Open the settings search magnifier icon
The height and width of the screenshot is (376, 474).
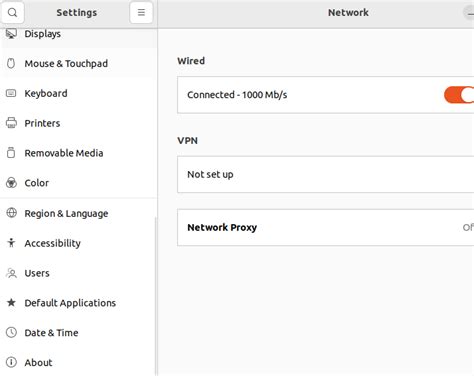tap(12, 13)
